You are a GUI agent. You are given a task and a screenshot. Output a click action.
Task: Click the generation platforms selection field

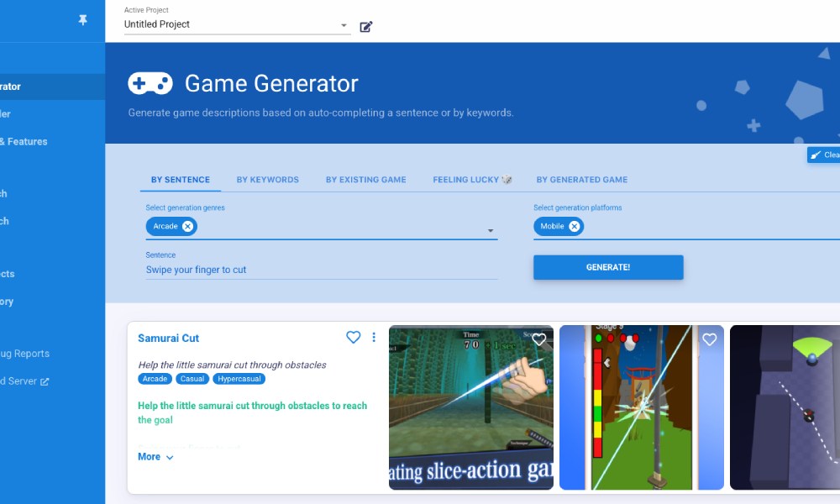tap(687, 227)
